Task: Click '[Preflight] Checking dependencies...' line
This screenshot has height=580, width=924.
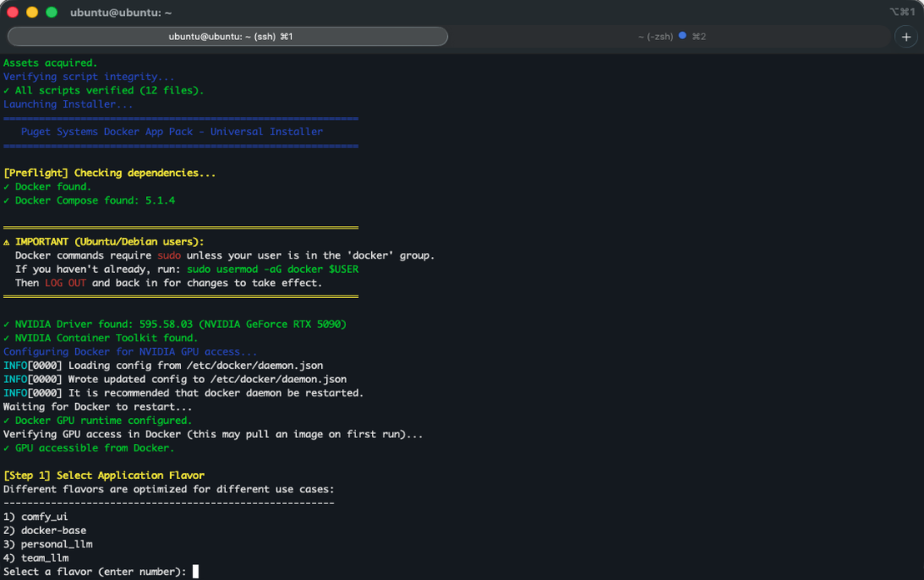Action: coord(109,173)
